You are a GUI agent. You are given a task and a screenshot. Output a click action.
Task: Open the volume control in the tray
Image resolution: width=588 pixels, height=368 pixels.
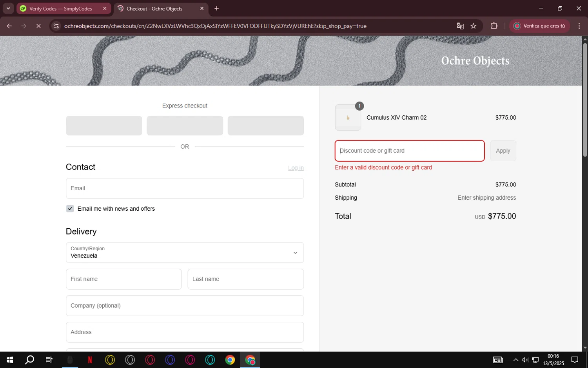point(525,360)
